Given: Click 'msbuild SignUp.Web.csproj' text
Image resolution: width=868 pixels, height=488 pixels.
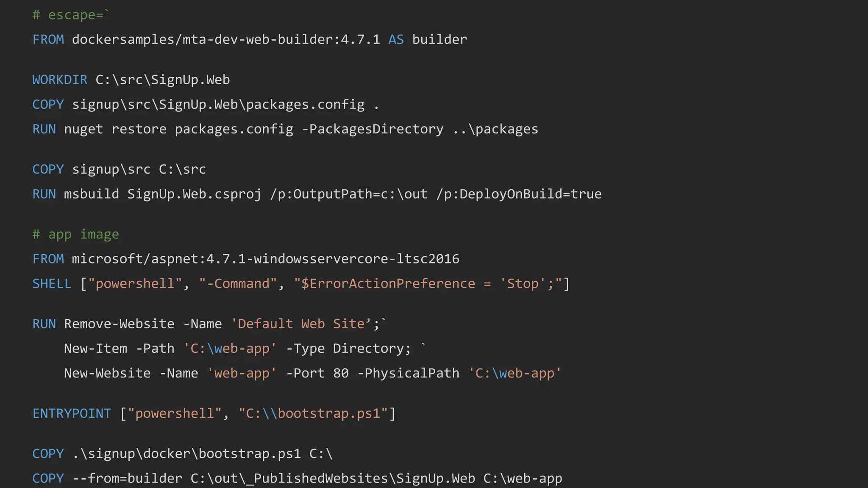Looking at the screenshot, I should pyautogui.click(x=163, y=194).
